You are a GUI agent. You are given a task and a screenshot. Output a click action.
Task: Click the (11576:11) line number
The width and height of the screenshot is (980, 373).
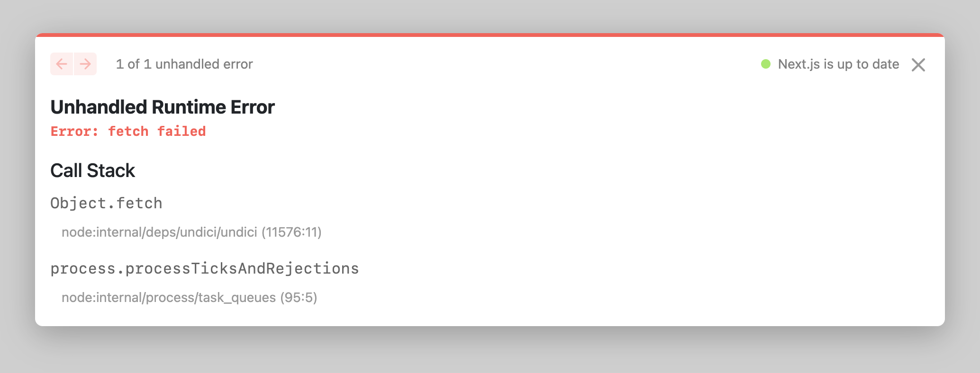tap(291, 232)
